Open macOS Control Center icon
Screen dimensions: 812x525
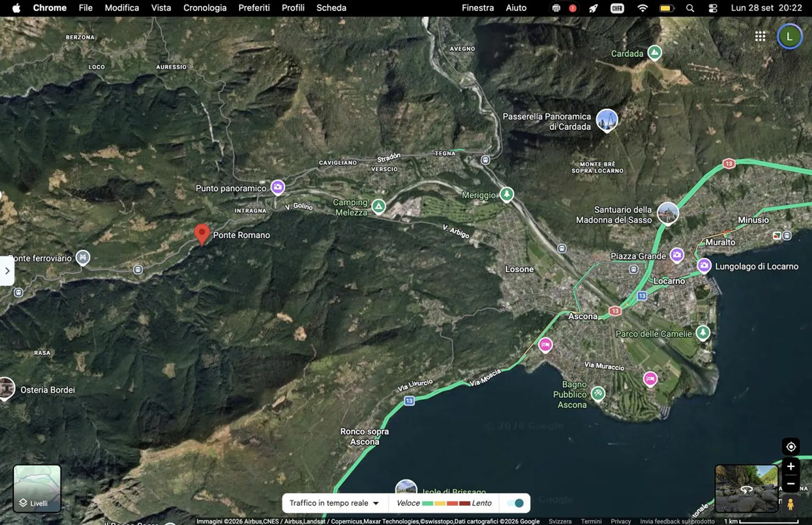713,8
